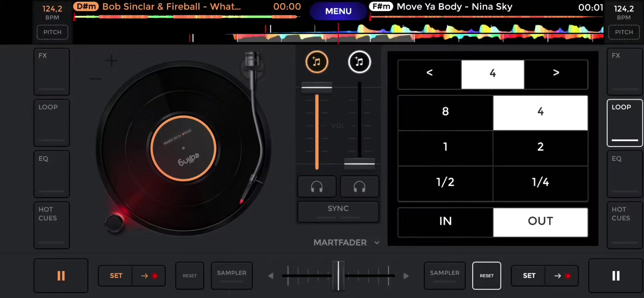644x298 pixels.
Task: Click the current loop size value 4
Action: [493, 74]
